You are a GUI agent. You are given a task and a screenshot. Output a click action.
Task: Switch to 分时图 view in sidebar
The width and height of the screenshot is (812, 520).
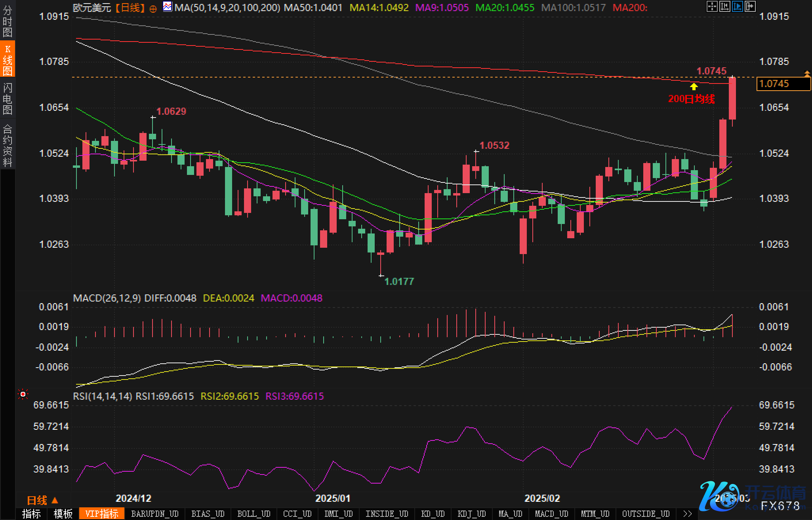[8, 21]
